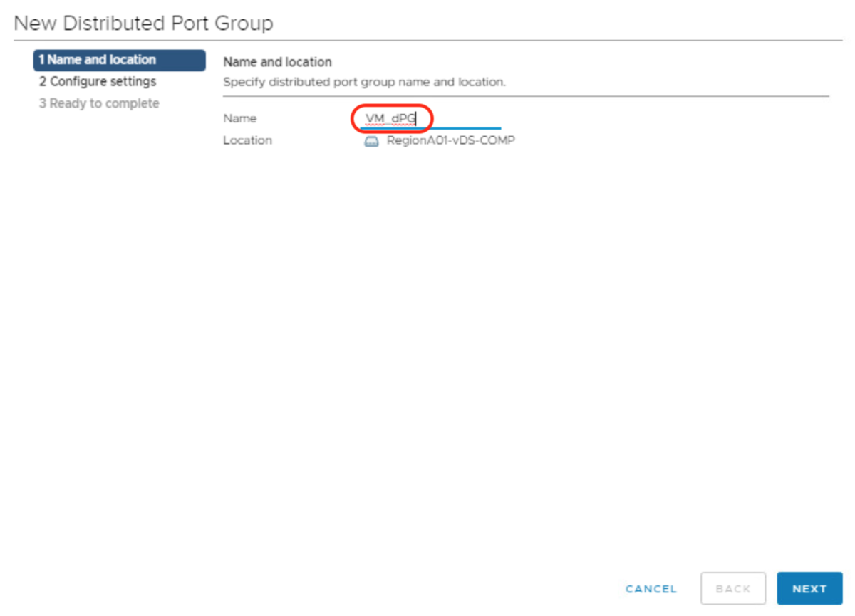This screenshot has height=616, width=855.
Task: Go to step 2 Configure settings
Action: click(98, 82)
